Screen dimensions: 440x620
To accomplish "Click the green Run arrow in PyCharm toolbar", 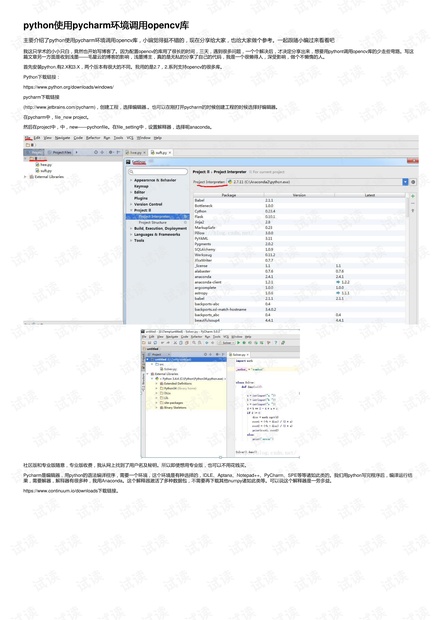I will [238, 343].
